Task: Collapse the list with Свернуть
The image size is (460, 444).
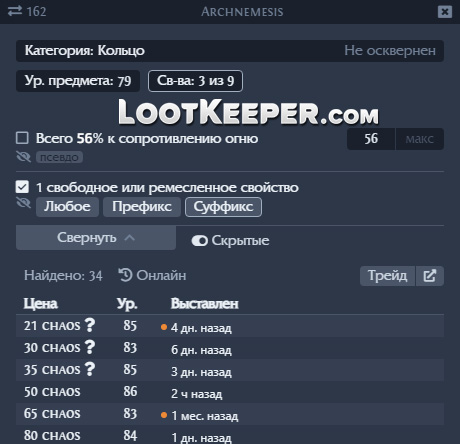Action: tap(96, 238)
